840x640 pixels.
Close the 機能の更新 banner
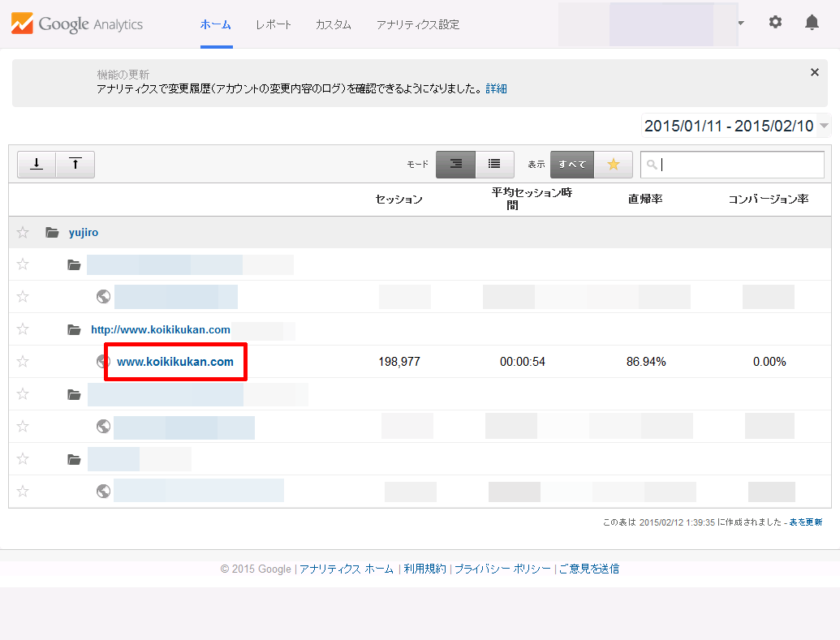click(x=815, y=72)
